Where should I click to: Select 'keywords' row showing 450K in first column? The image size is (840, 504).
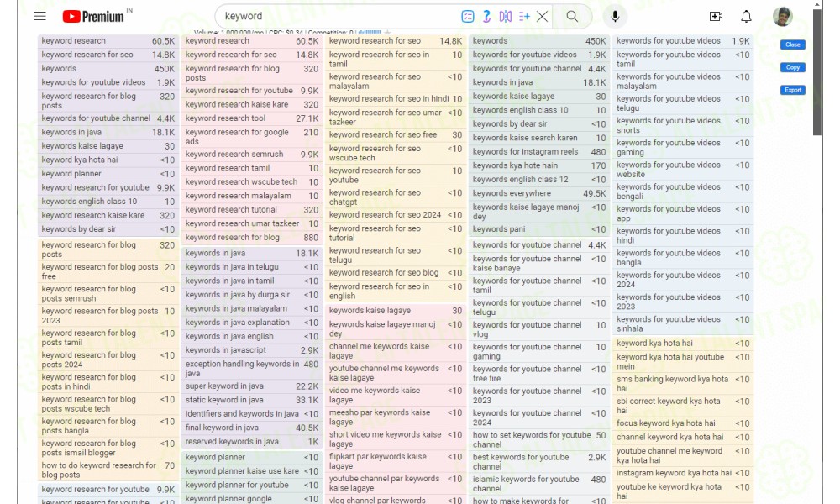click(x=108, y=69)
